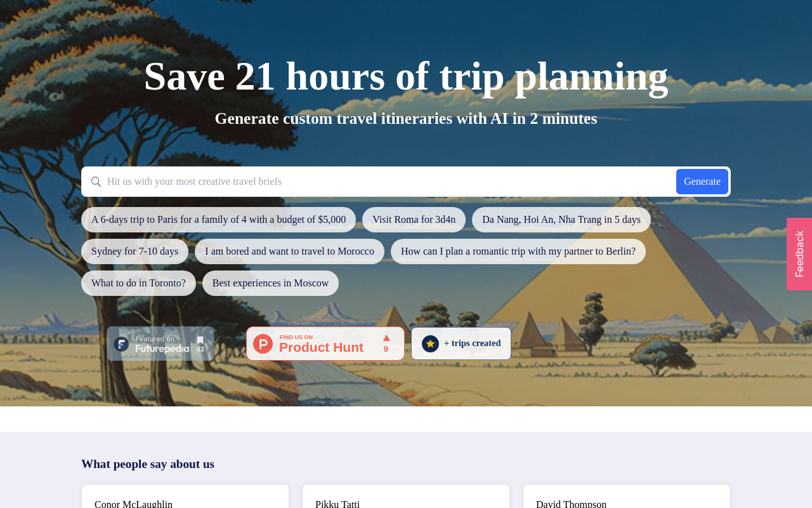Image resolution: width=812 pixels, height=508 pixels.
Task: Select the 6-days Paris family trip suggestion
Action: point(218,219)
